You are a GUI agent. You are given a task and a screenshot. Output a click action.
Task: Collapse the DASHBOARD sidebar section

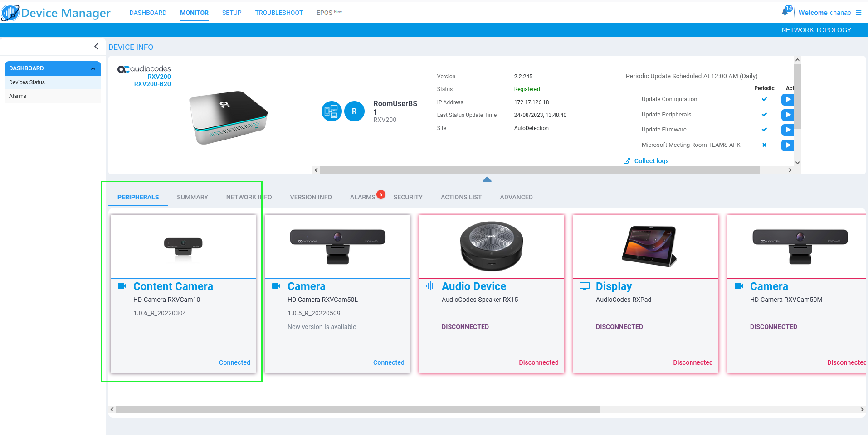pos(93,68)
